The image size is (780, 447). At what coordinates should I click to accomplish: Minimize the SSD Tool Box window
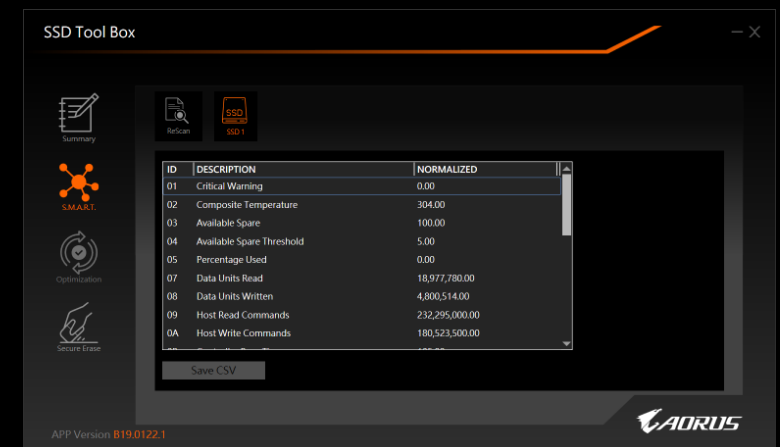point(737,32)
